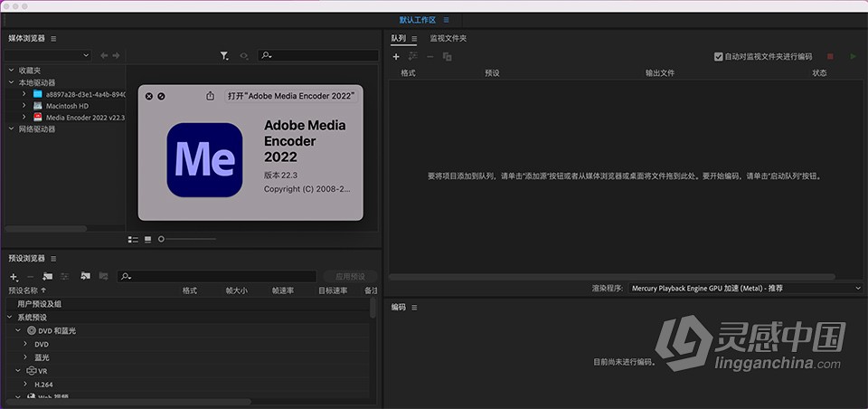The width and height of the screenshot is (868, 409).
Task: Toggle 自动对监视文件夹进行编码 checkbox
Action: coord(719,56)
